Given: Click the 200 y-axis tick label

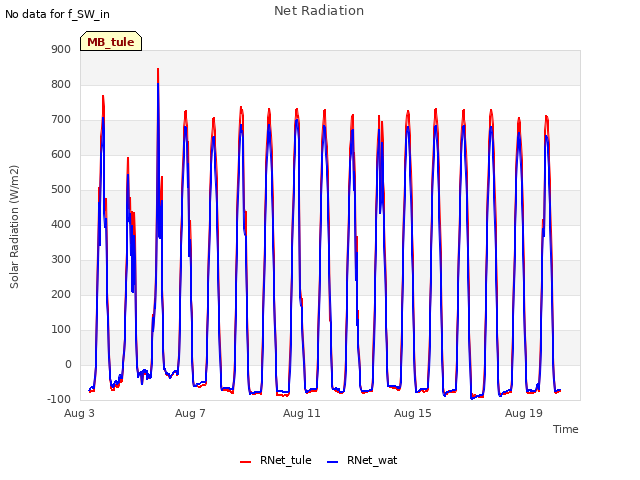Looking at the screenshot, I should (61, 294).
